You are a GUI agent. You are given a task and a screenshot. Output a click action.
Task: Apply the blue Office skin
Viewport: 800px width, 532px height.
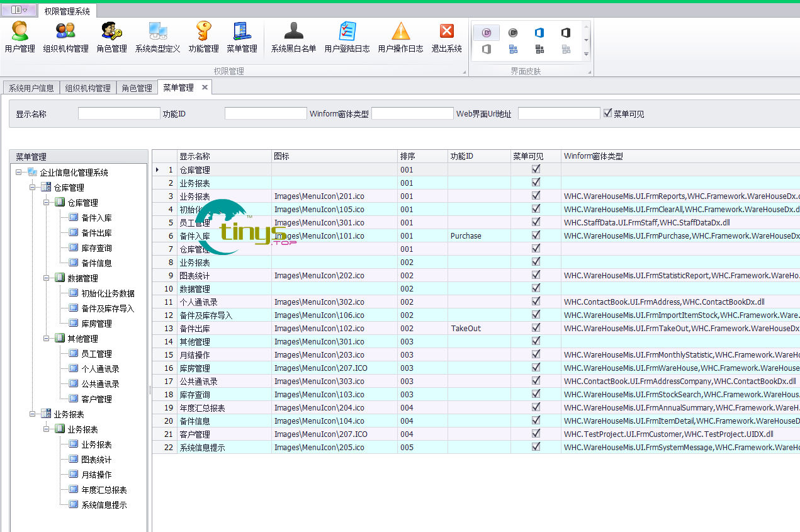click(x=539, y=33)
